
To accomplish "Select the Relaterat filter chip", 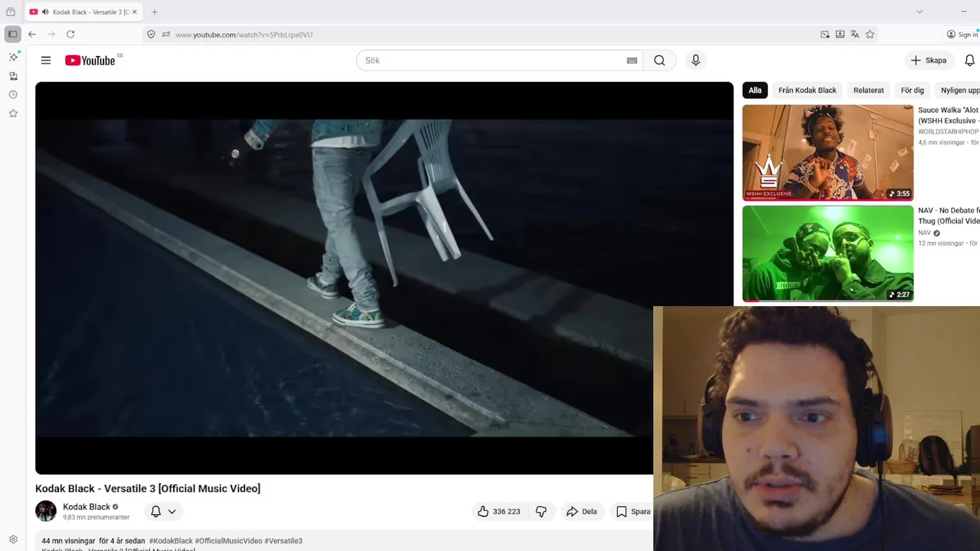I will coord(868,90).
